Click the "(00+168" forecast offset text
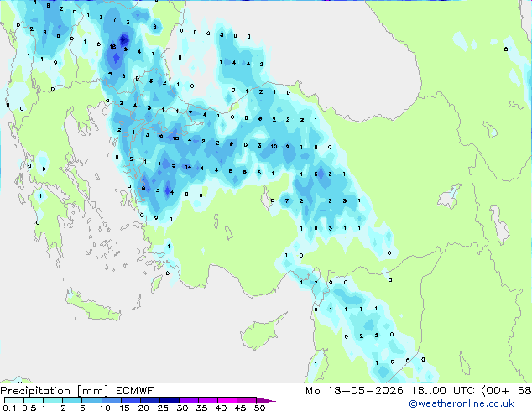This screenshot has width=532, height=411. click(506, 391)
